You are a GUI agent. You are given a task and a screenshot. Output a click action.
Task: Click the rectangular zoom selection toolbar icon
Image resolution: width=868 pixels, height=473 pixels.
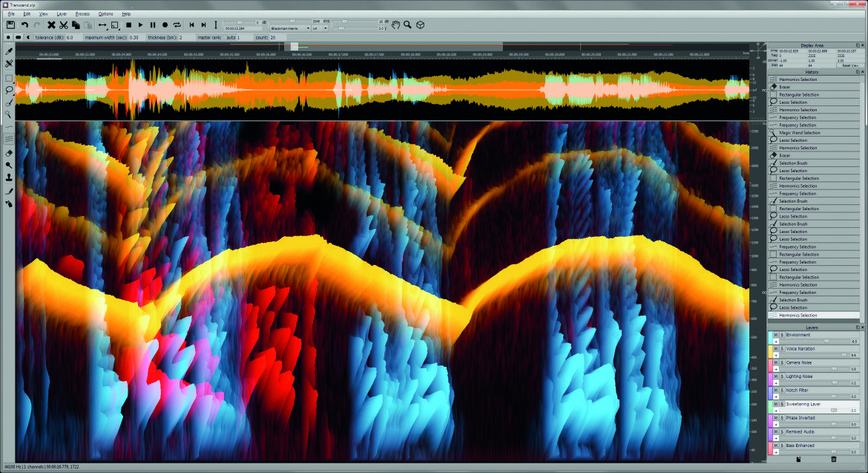(x=114, y=25)
